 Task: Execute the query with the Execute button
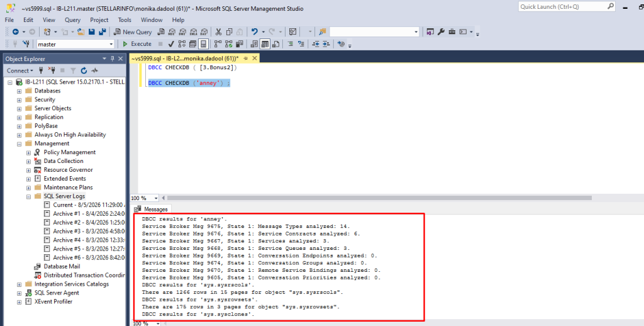pos(137,44)
